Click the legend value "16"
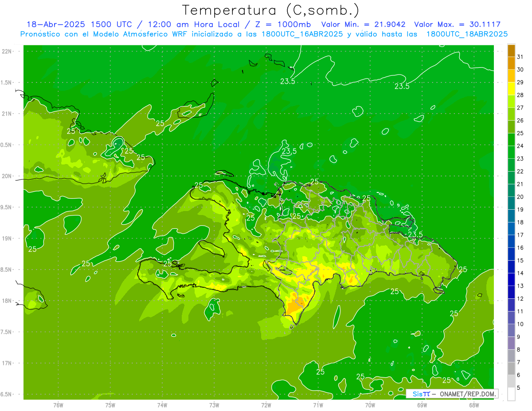The height and width of the screenshot is (411, 532). [520, 248]
